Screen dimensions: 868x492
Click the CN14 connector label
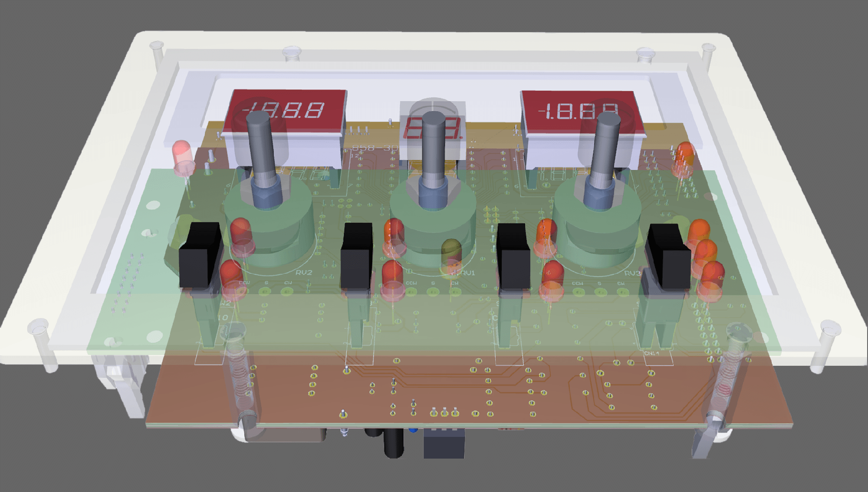[651, 353]
